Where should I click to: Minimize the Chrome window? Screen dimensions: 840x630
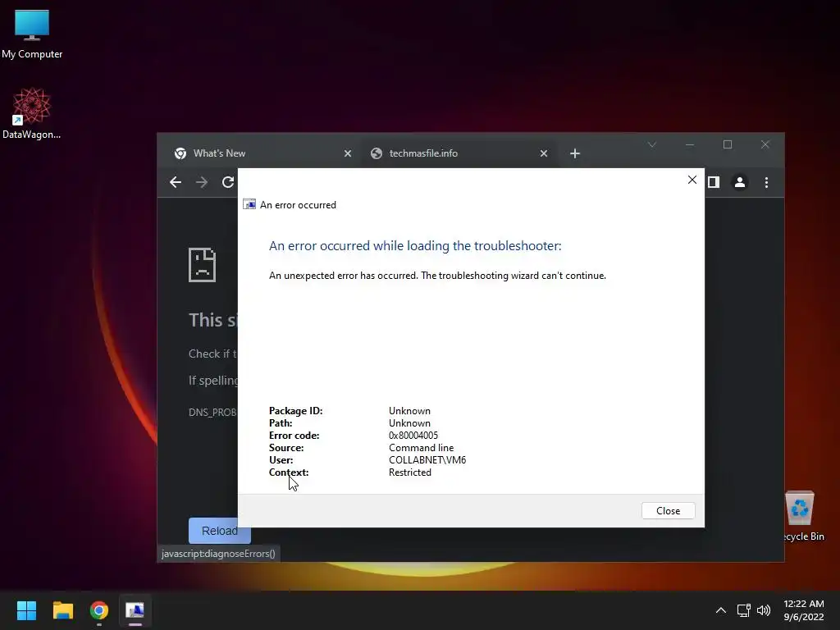coord(689,144)
